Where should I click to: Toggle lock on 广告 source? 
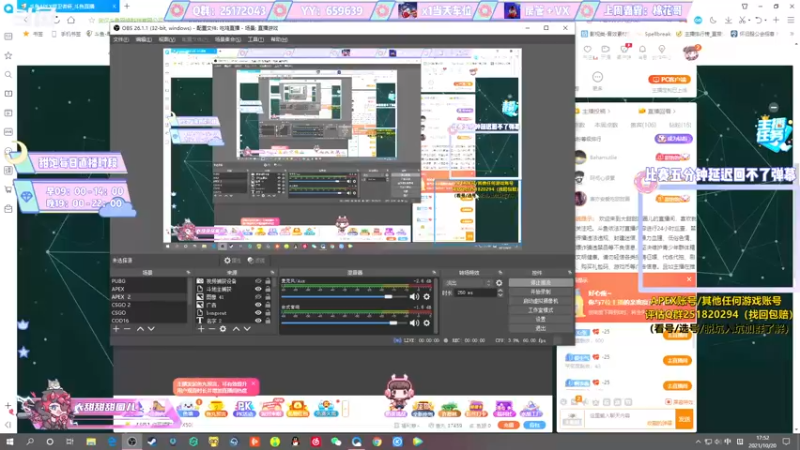coord(268,305)
